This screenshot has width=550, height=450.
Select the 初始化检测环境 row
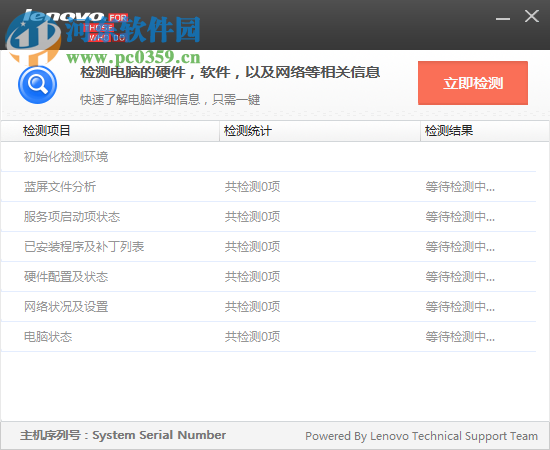point(269,156)
